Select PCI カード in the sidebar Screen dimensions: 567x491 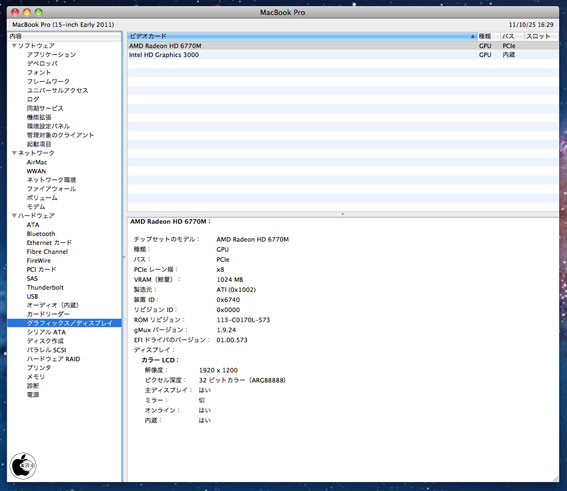coord(41,269)
